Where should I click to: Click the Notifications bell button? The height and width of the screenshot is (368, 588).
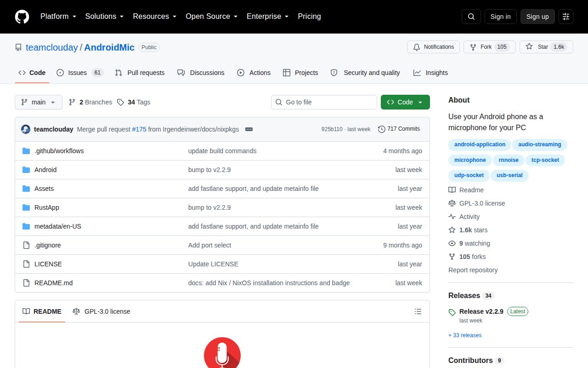(x=433, y=47)
